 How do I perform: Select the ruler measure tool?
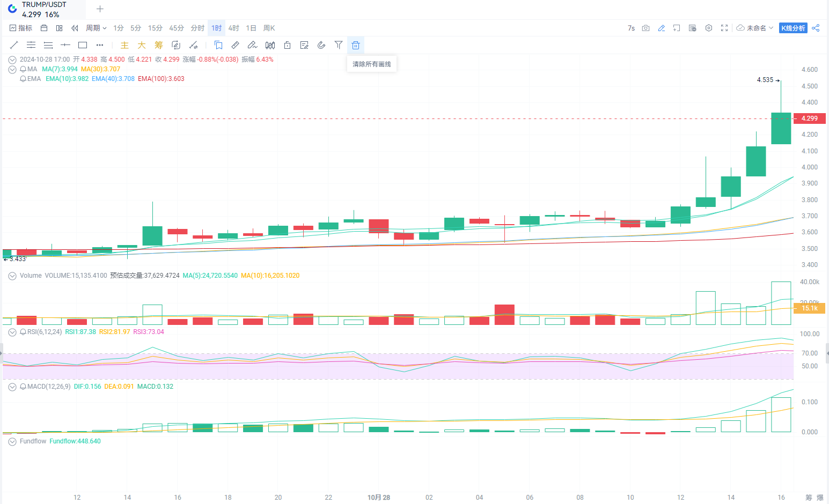(x=235, y=45)
